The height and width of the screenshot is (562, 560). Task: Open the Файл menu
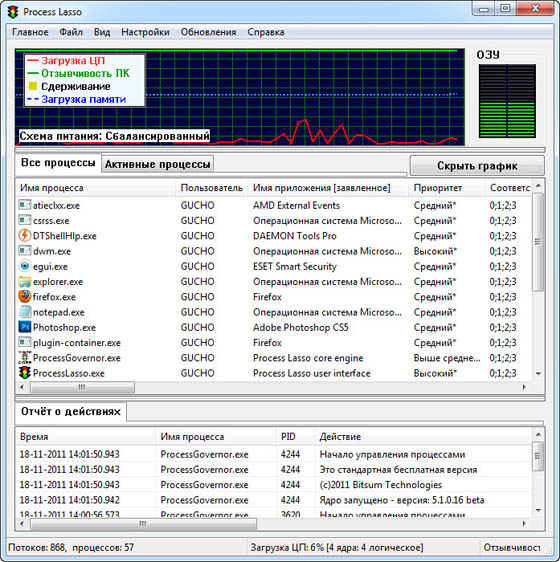[x=71, y=32]
